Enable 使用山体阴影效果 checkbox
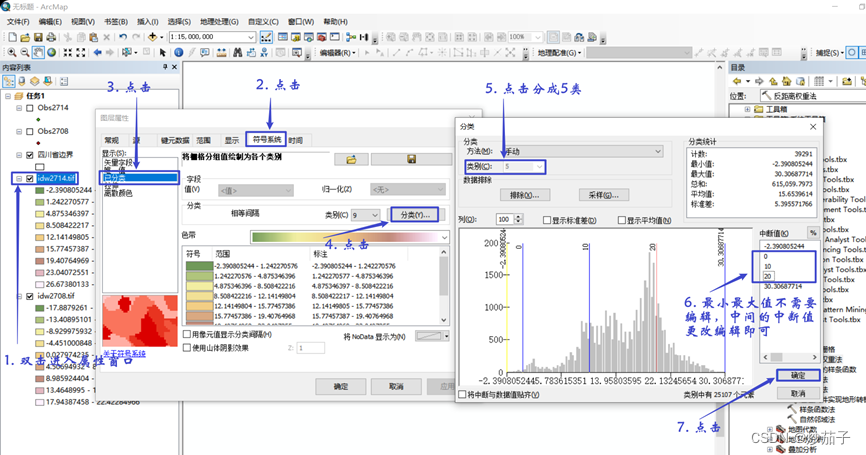Image resolution: width=866 pixels, height=455 pixels. pos(187,348)
